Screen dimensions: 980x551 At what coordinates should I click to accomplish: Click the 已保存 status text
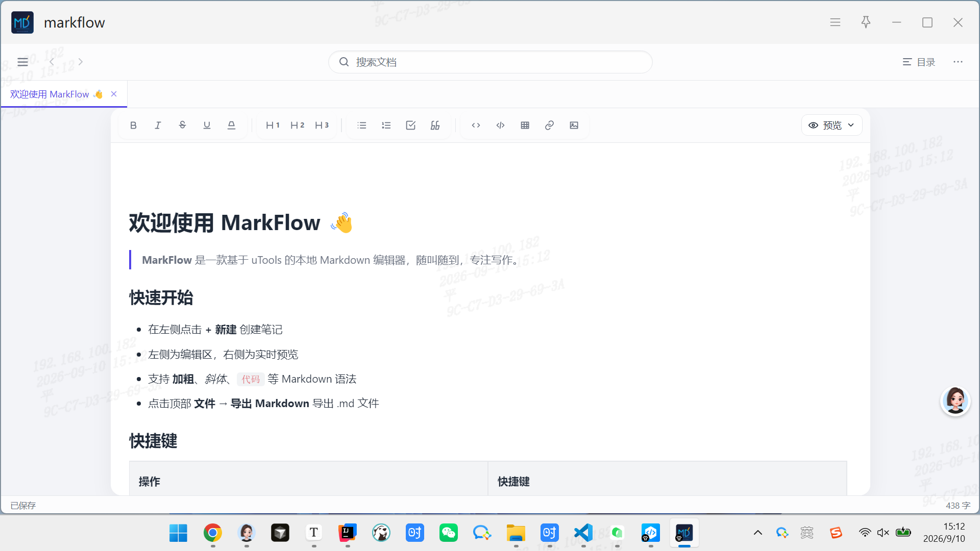23,506
